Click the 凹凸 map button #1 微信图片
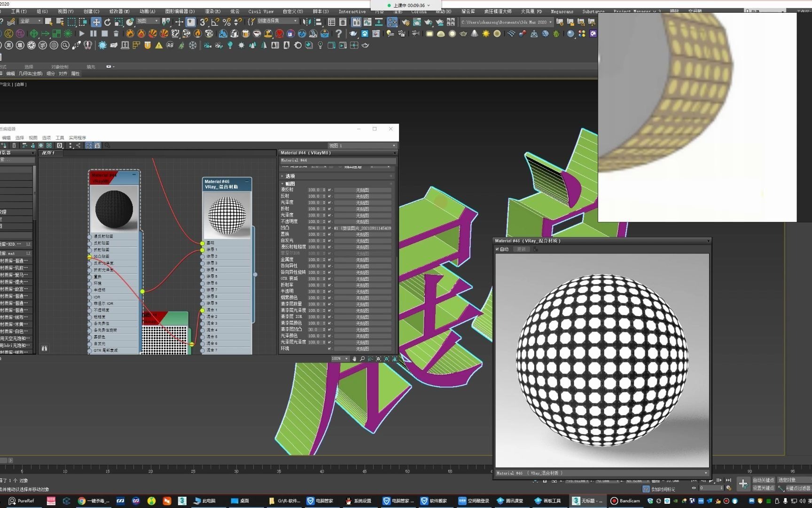The image size is (812, 508). [362, 228]
